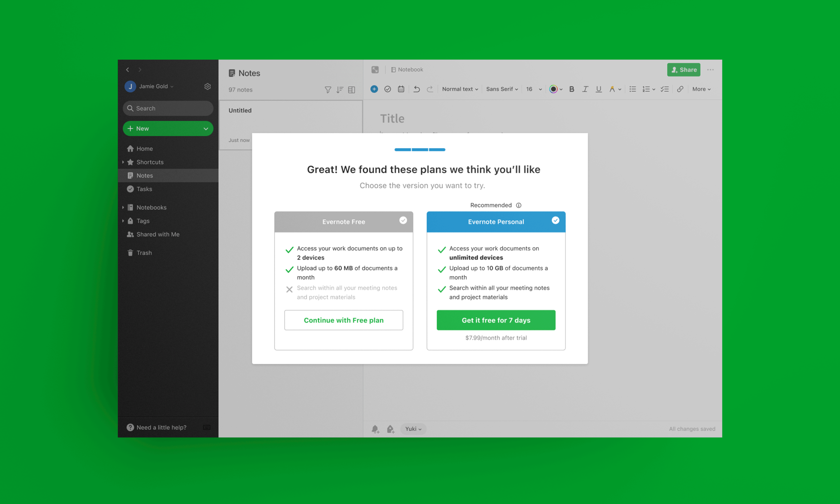
Task: Click the blue insert plus icon
Action: point(374,89)
